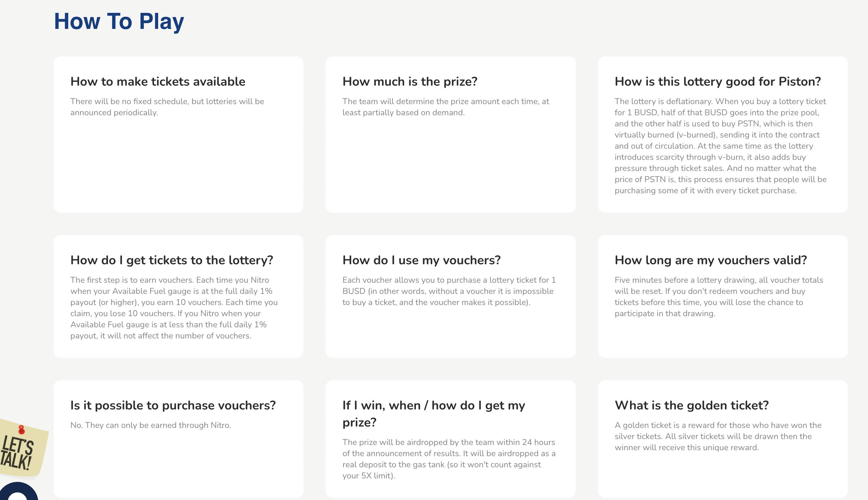Select 'Is it possible to purchase vouchers?' card

click(x=178, y=439)
